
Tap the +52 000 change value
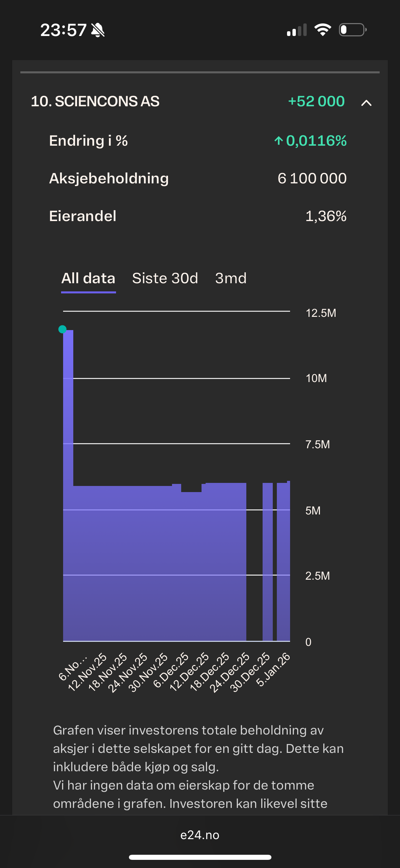tap(316, 102)
